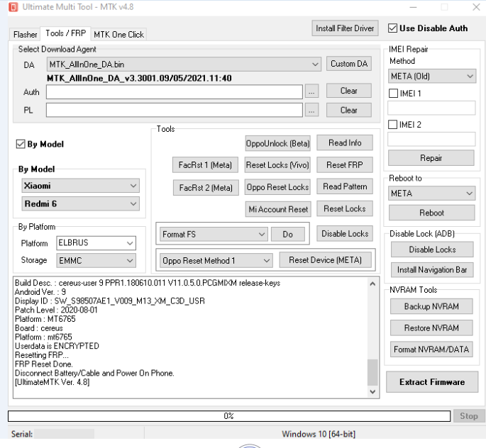Switch to the MTK One Click tab
486x448 pixels.
click(x=118, y=34)
